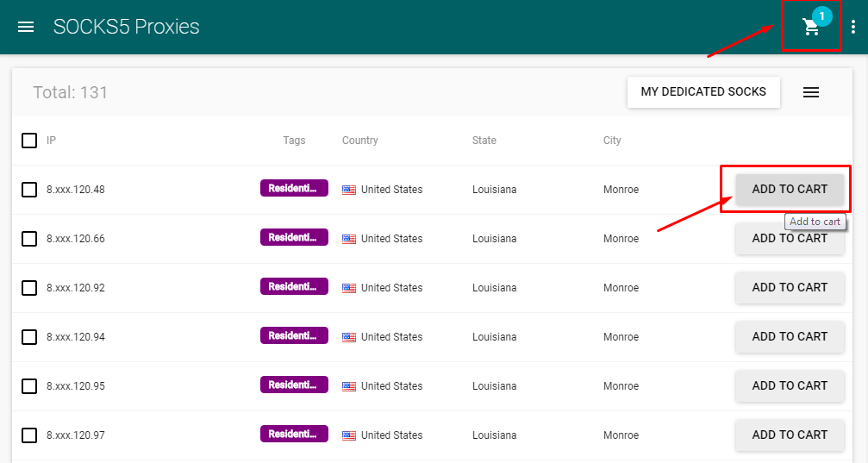Add 8.xxx.120.94 proxy to cart

pyautogui.click(x=790, y=337)
